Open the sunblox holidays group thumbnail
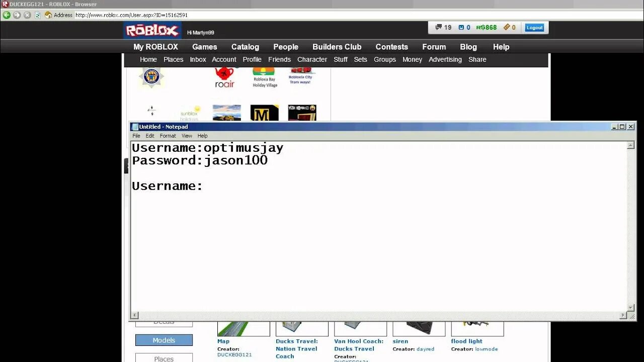The width and height of the screenshot is (644, 362). coord(190,113)
